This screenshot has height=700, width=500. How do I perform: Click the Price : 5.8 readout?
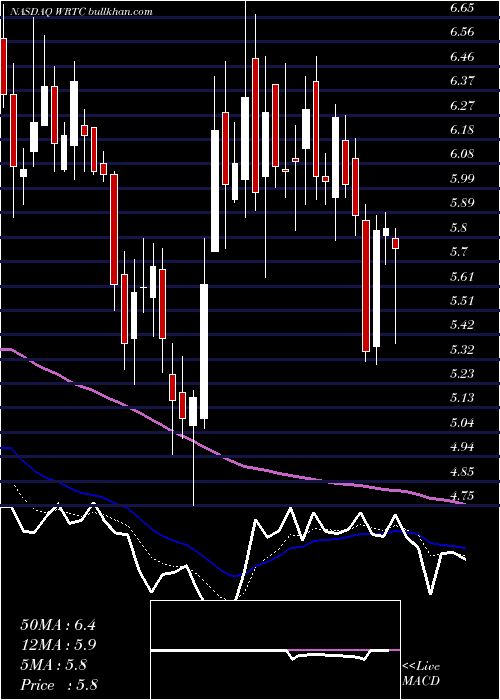click(59, 685)
